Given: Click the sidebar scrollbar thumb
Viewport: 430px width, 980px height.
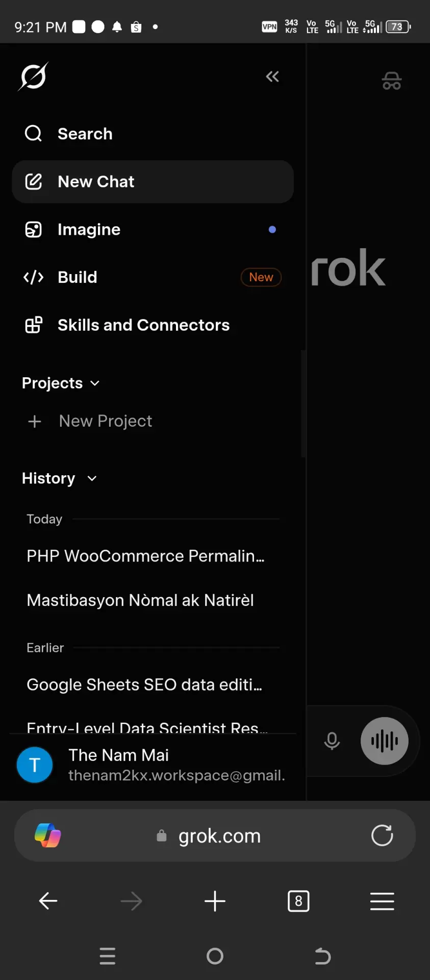Looking at the screenshot, I should 303,403.
